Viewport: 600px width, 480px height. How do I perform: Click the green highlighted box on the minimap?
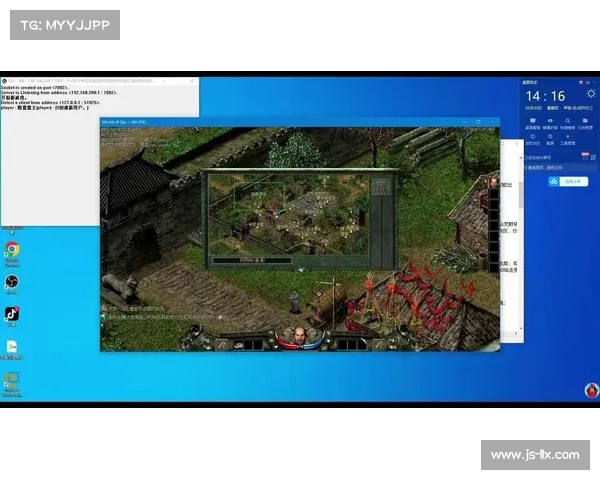click(259, 196)
